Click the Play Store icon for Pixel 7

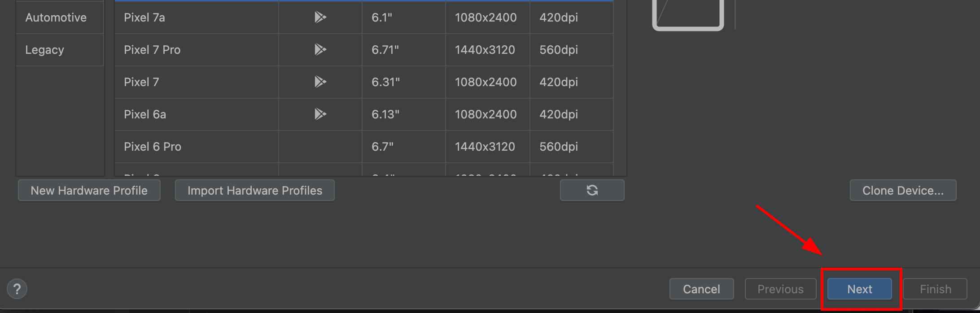[320, 82]
